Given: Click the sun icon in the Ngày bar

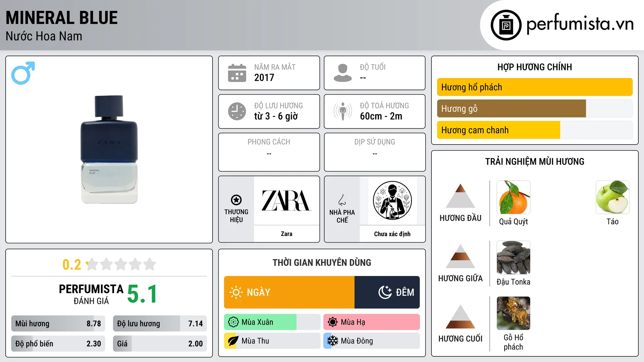Looking at the screenshot, I should [x=236, y=292].
